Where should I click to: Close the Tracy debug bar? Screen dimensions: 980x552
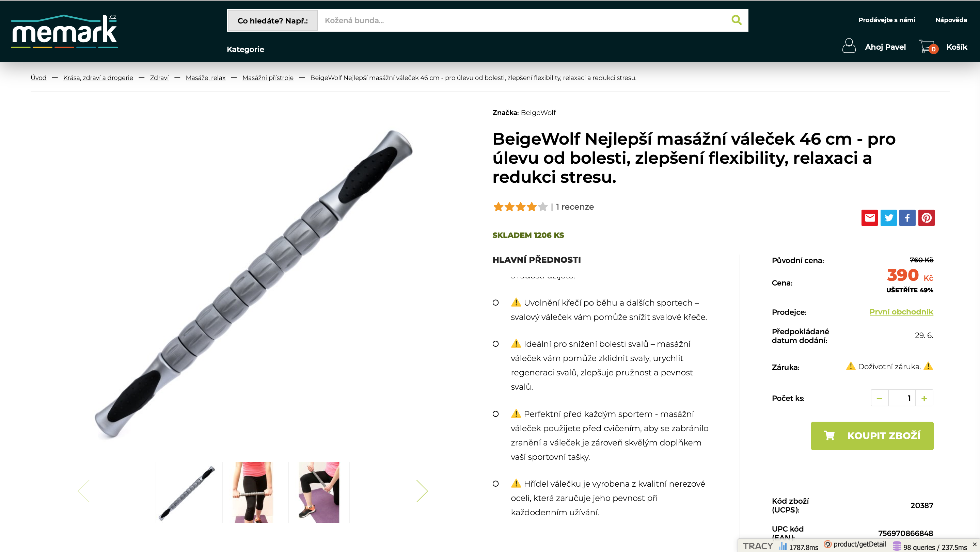tap(974, 545)
